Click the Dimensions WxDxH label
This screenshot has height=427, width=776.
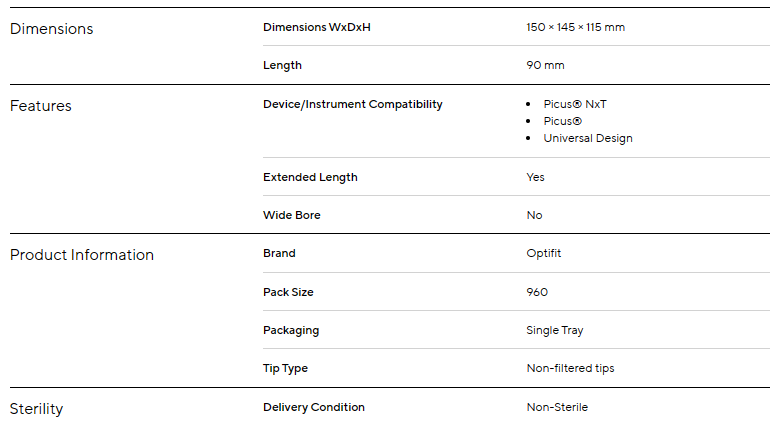[317, 27]
